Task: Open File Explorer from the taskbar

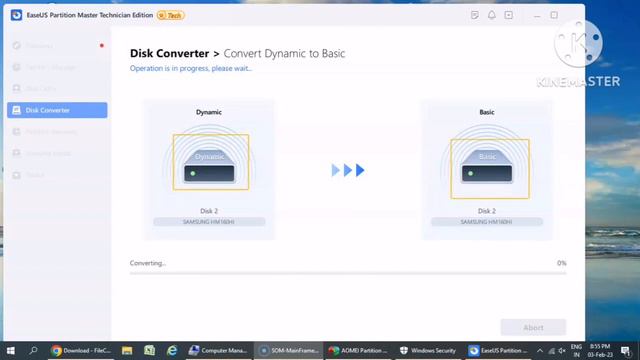Action: click(x=127, y=351)
